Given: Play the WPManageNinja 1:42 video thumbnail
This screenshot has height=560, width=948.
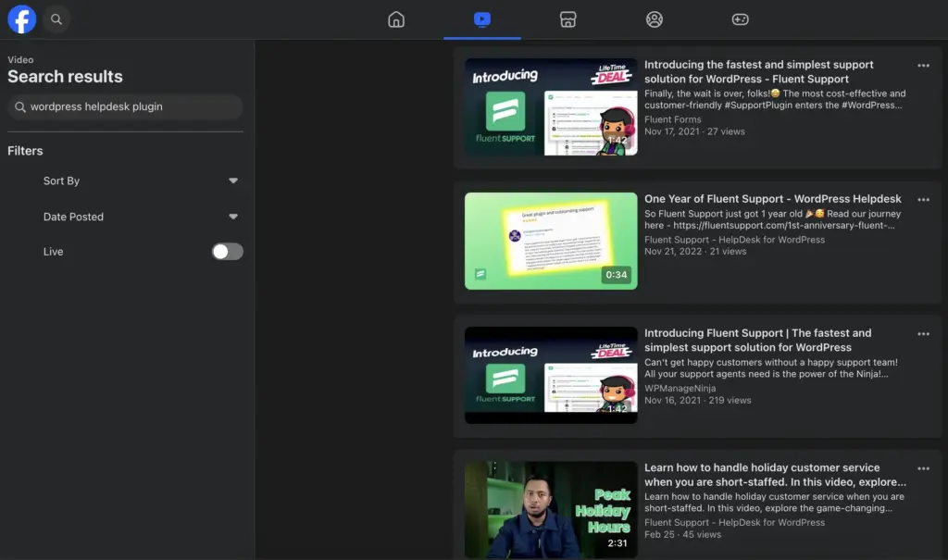Looking at the screenshot, I should (551, 375).
